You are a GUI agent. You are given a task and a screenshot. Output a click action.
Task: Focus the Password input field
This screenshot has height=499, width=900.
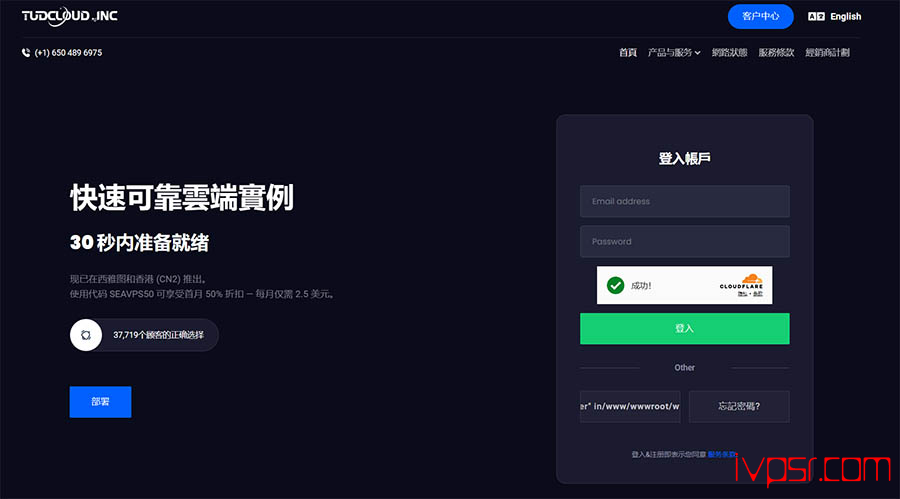[685, 241]
